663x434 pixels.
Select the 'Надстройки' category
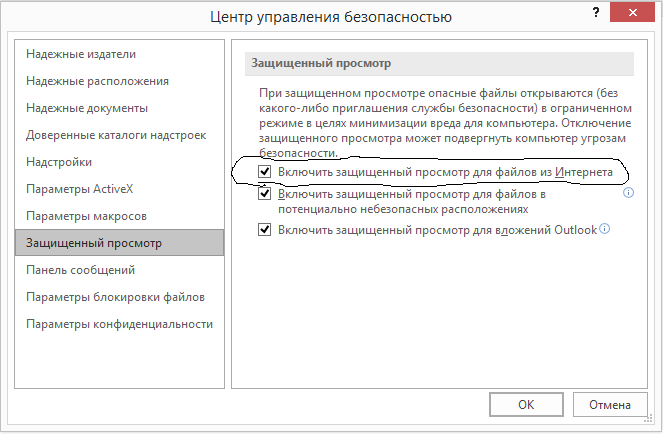coord(59,162)
